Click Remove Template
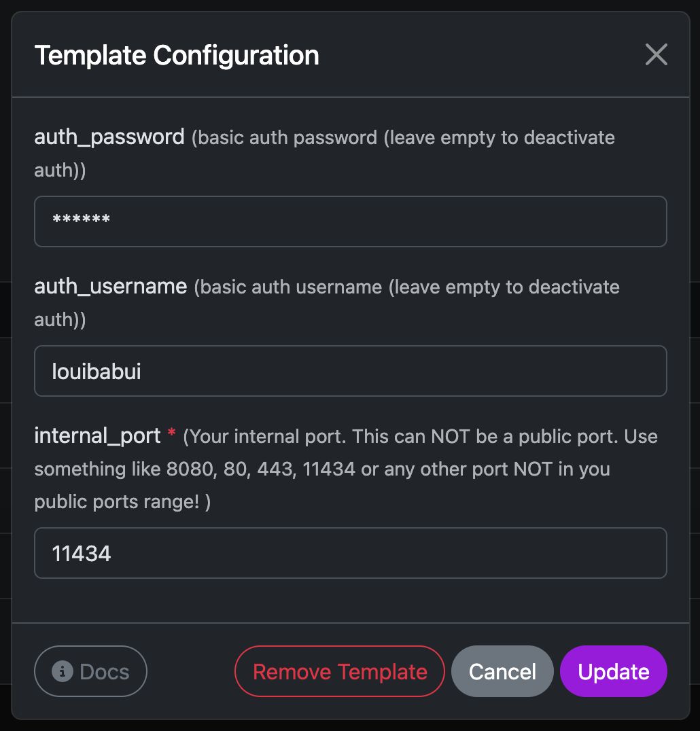 tap(339, 671)
